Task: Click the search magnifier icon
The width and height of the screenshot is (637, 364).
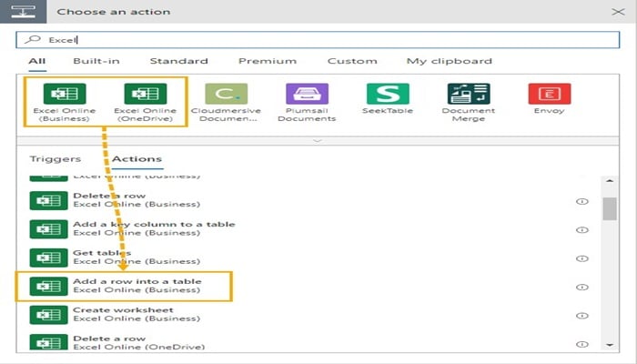Action: click(x=33, y=39)
